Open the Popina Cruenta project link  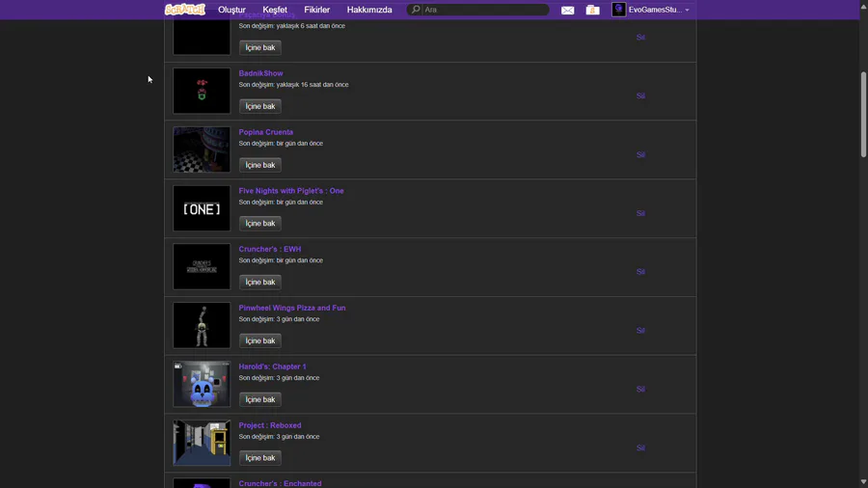coord(266,132)
